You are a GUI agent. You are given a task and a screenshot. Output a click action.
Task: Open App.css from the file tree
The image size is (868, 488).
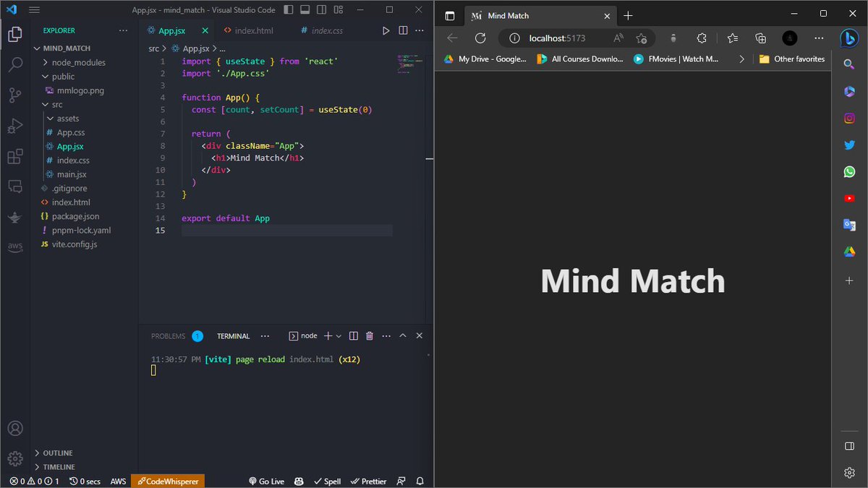71,132
